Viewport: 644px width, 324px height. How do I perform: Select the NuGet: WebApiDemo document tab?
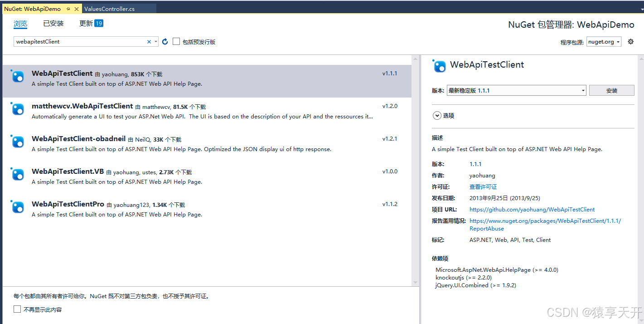tap(32, 9)
